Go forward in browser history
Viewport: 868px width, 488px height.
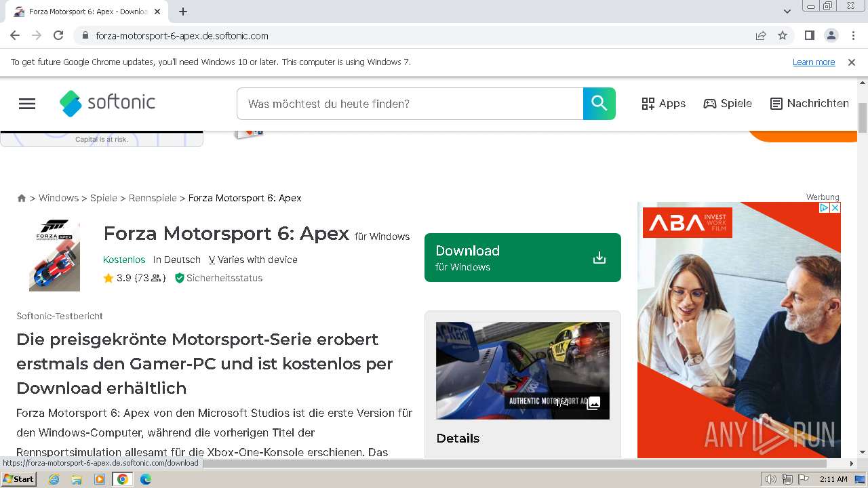[37, 35]
